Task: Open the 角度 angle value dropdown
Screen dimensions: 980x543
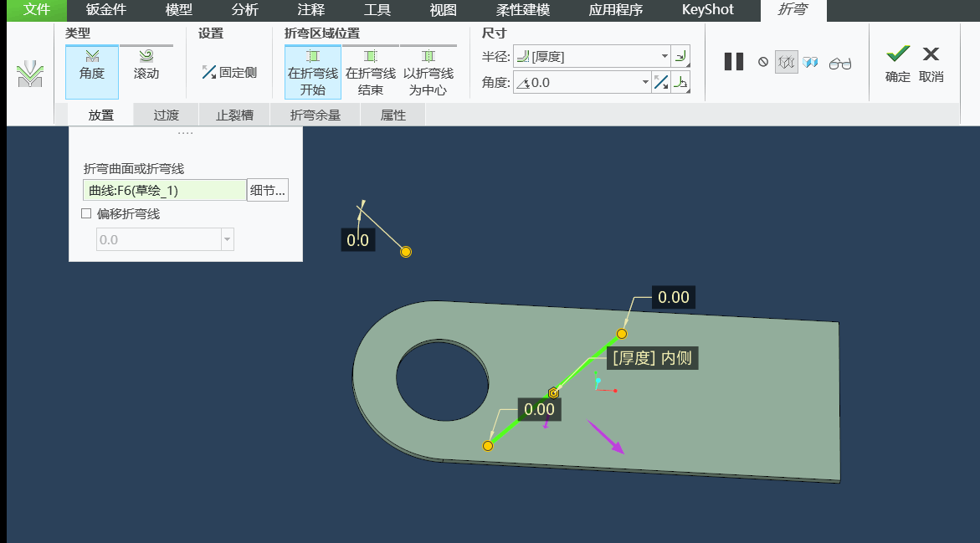Action: (x=645, y=83)
